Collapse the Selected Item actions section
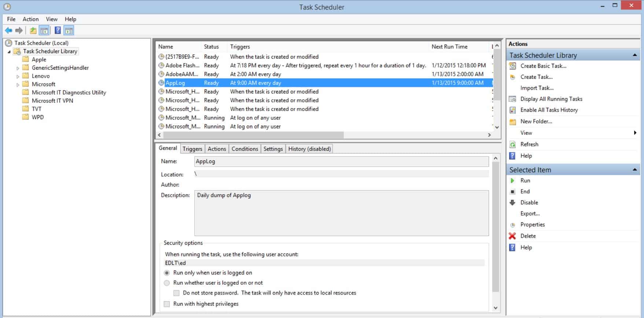 click(634, 170)
